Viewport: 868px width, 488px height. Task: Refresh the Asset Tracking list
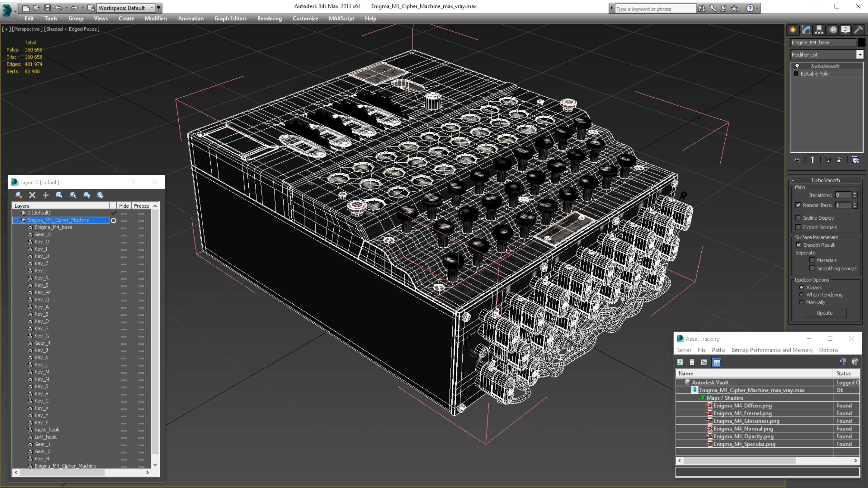pyautogui.click(x=680, y=362)
